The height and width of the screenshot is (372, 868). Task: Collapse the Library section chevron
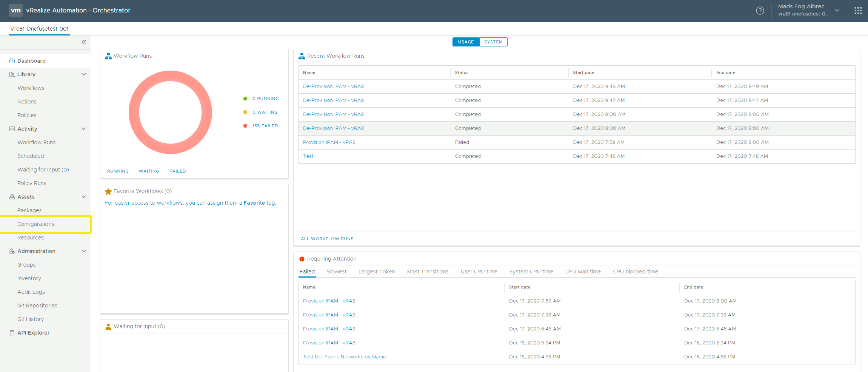[x=84, y=74]
